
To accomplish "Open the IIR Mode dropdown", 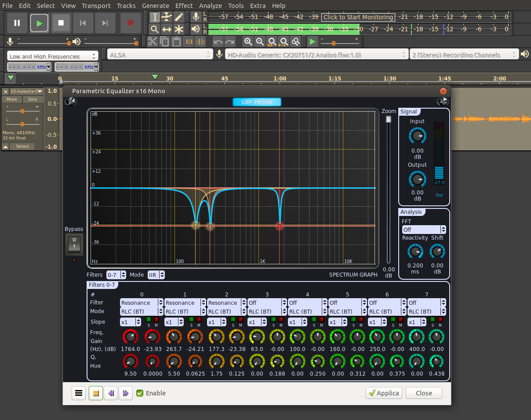I will pos(156,275).
